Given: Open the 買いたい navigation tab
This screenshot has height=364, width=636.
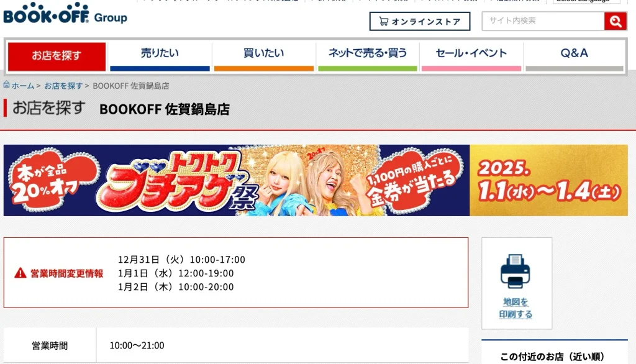Looking at the screenshot, I should [263, 57].
